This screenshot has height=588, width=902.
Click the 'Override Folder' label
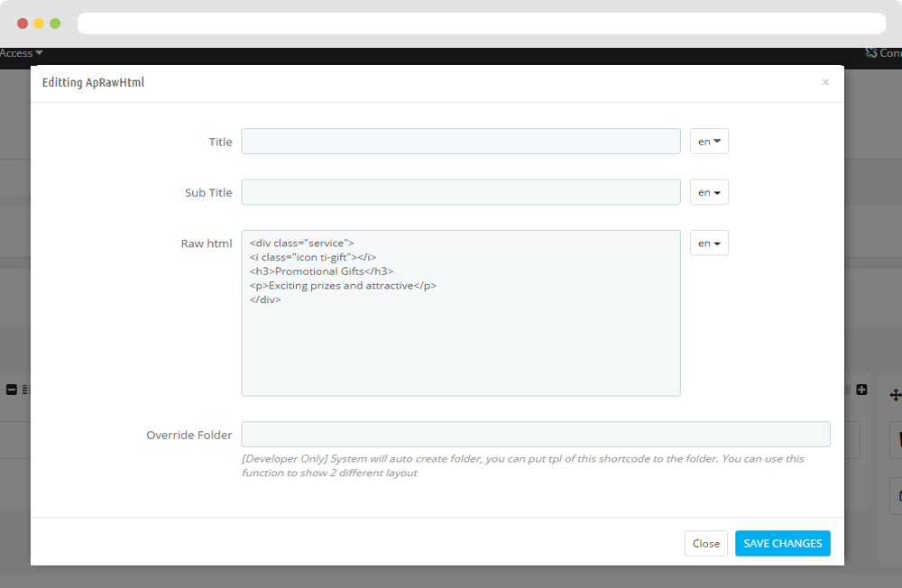(x=189, y=435)
